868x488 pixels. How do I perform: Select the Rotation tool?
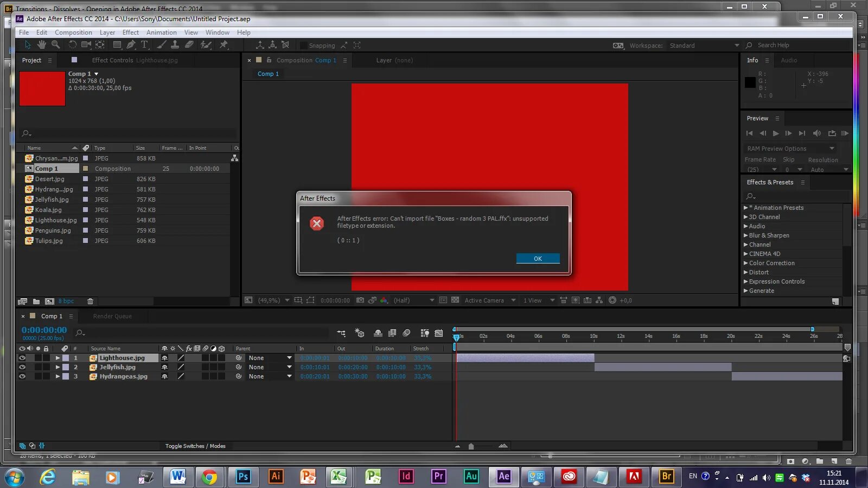pyautogui.click(x=72, y=45)
